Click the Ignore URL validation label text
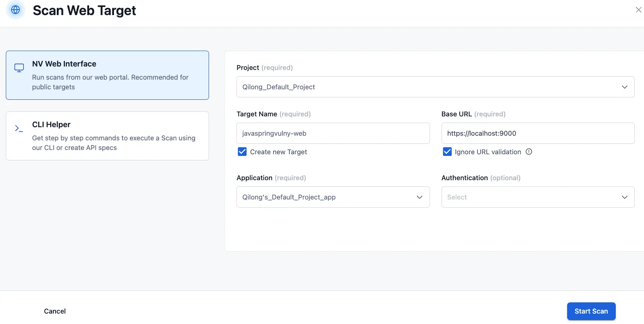Viewport: 644px width, 324px height. (488, 152)
